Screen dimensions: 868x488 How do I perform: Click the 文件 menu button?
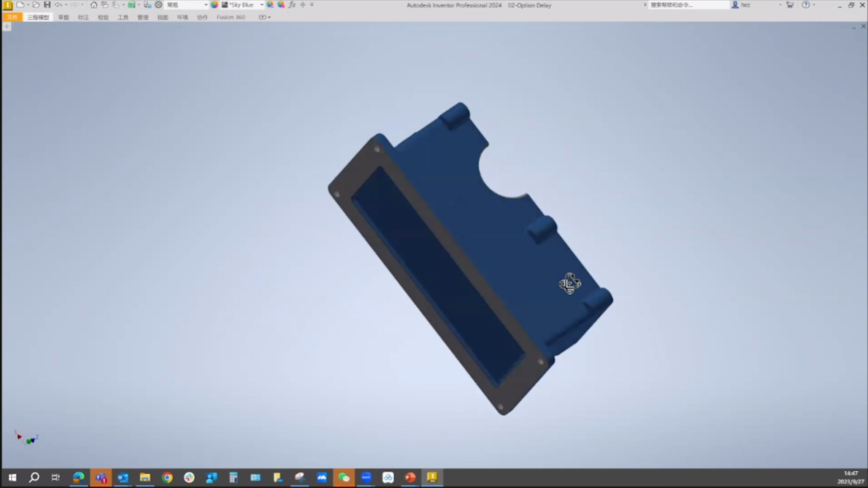tap(12, 17)
